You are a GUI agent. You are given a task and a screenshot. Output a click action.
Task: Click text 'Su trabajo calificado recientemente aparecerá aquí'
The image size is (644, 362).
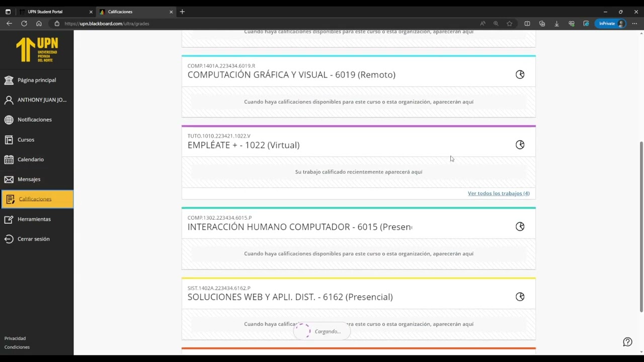pos(359,172)
